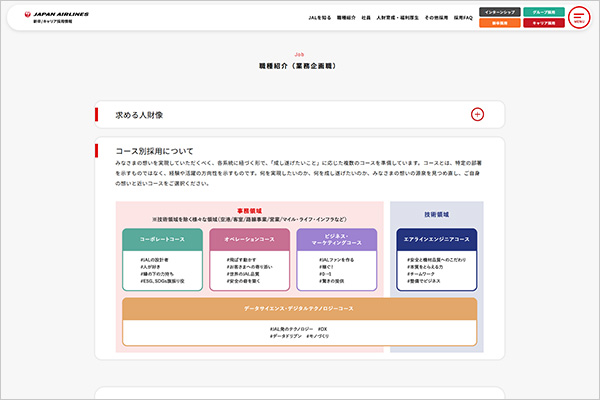Open the JALを知る menu
This screenshot has height=400, width=600.
(319, 18)
